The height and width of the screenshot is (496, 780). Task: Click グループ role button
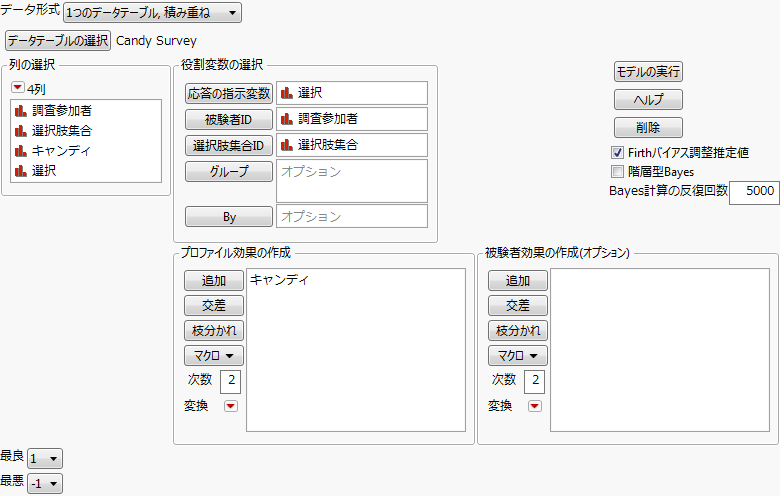click(x=229, y=171)
